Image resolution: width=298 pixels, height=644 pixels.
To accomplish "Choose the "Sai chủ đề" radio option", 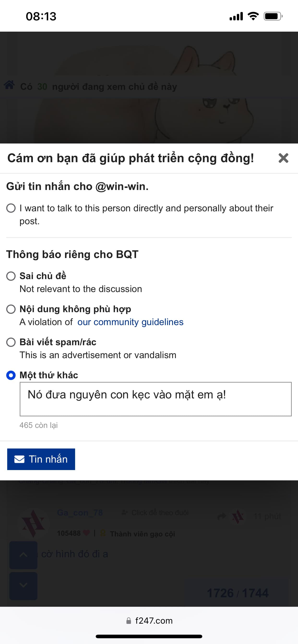I will (x=11, y=276).
